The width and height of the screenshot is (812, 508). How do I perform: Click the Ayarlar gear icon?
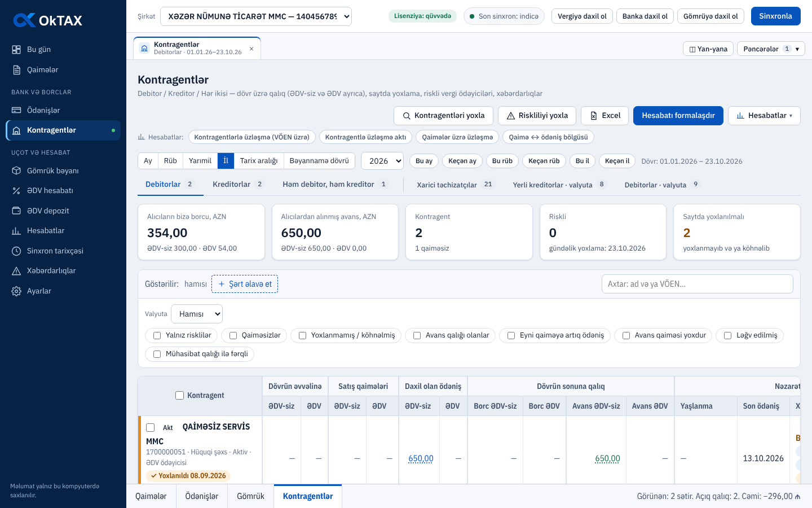tap(16, 291)
